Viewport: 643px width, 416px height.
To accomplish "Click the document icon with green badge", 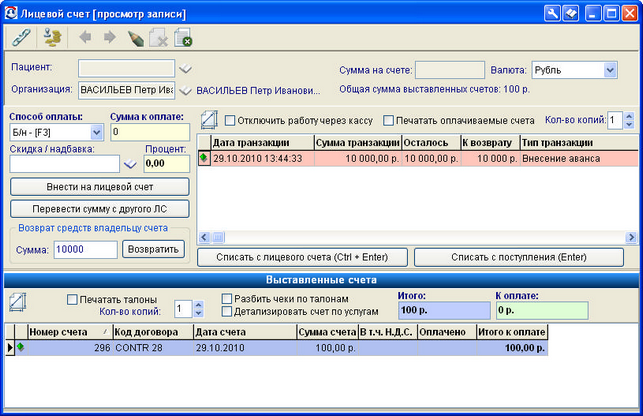I will 183,37.
